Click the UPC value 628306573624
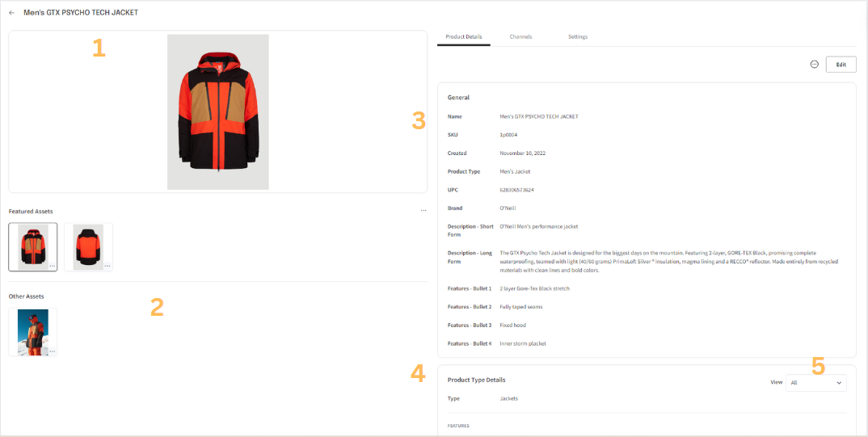 point(516,190)
